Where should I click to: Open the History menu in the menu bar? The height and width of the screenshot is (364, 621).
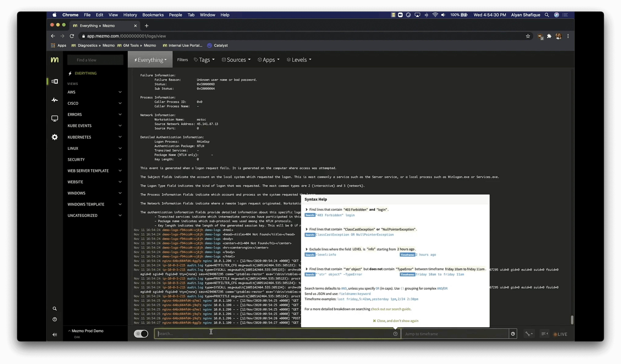(130, 15)
